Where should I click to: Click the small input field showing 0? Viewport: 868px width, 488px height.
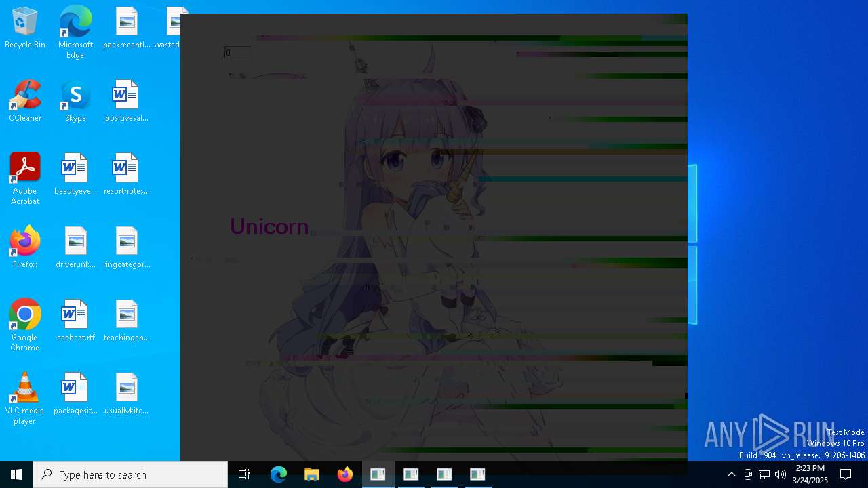(x=237, y=53)
